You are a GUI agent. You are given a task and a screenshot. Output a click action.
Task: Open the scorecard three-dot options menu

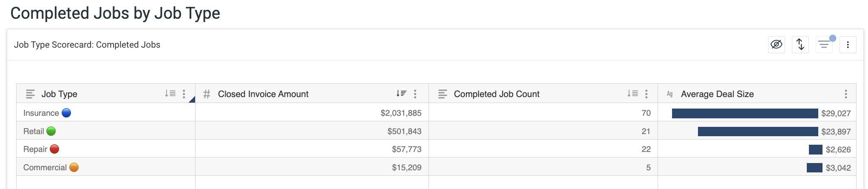click(848, 45)
